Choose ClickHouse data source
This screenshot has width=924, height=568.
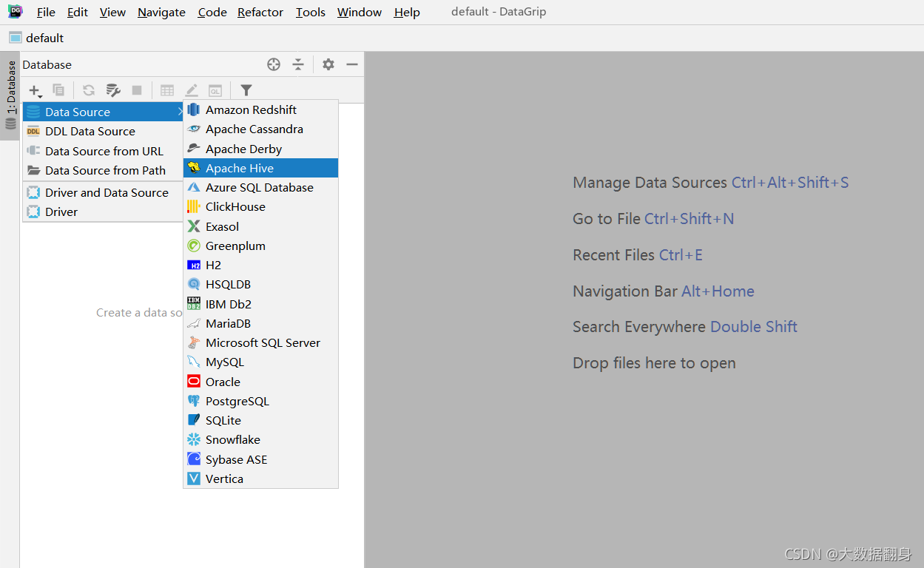[260, 206]
